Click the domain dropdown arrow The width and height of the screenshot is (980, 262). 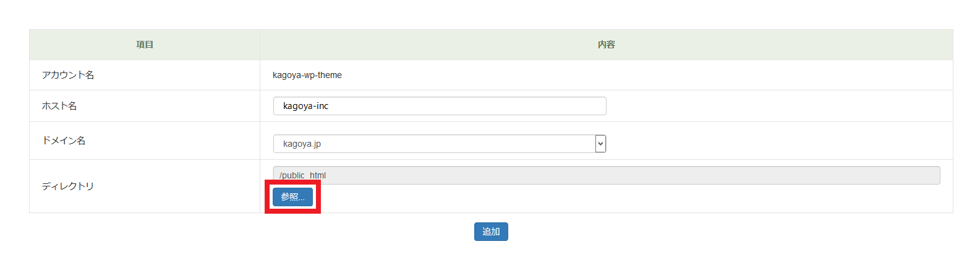coord(600,144)
